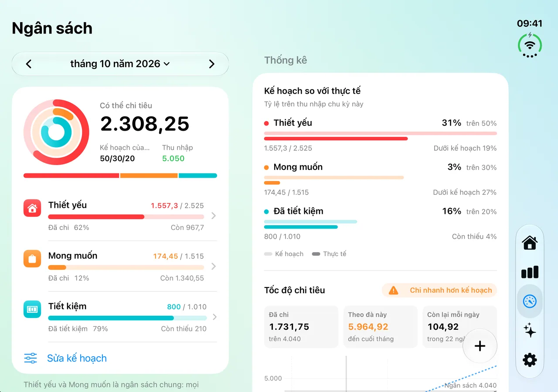This screenshot has height=392, width=558.
Task: Open the Home tab in the sidebar
Action: point(530,243)
